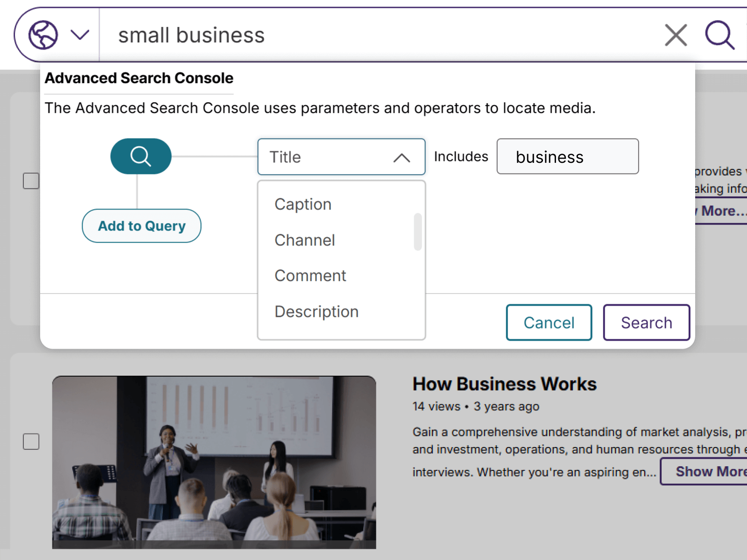The height and width of the screenshot is (560, 747).
Task: Choose Channel from the parameter list
Action: (x=304, y=240)
